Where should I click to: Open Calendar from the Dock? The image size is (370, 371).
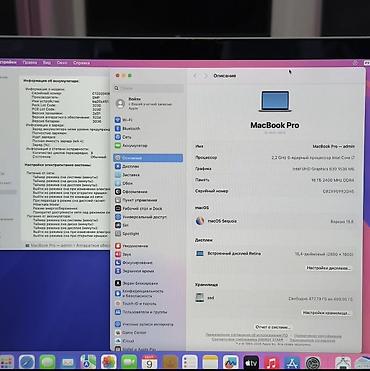click(149, 362)
